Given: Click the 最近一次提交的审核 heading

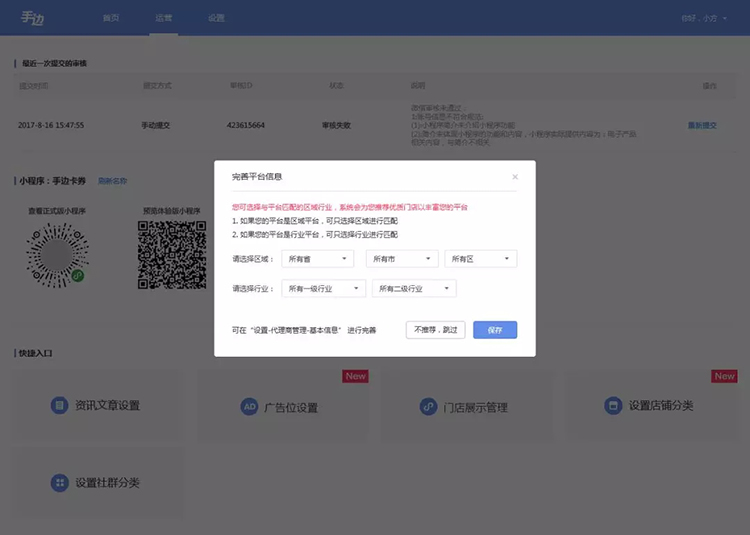Looking at the screenshot, I should point(54,63).
